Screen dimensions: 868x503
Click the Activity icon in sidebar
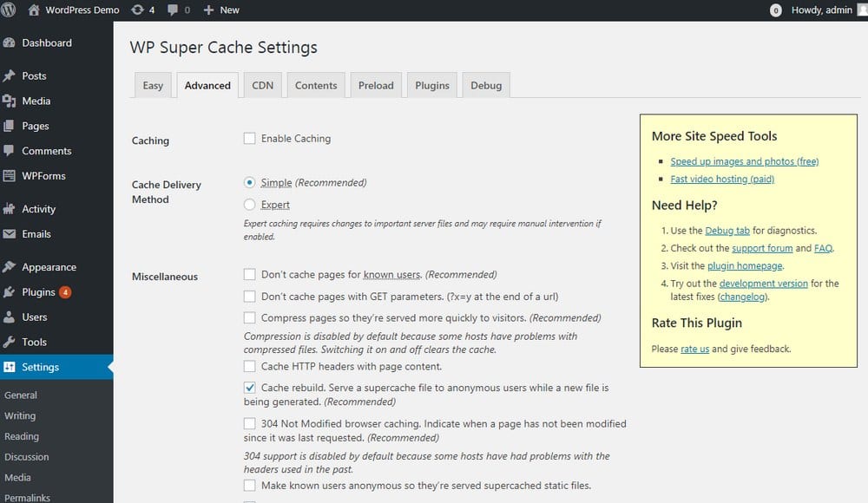click(x=9, y=209)
